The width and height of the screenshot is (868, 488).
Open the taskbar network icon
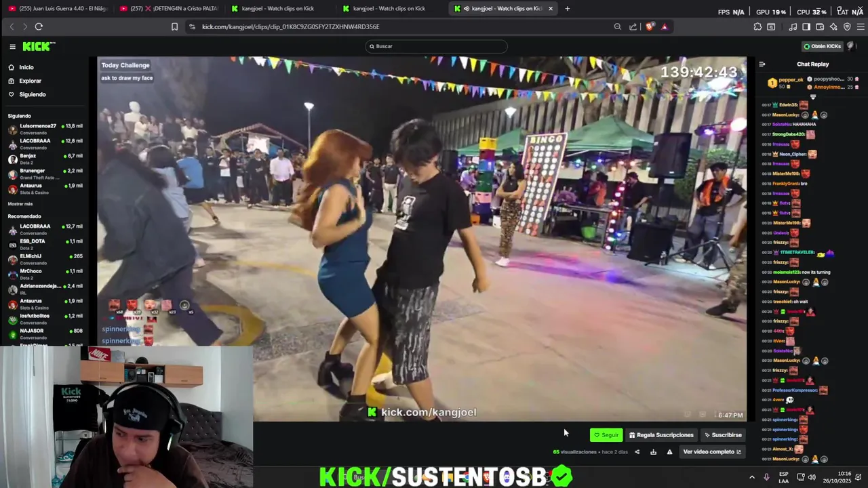[800, 477]
